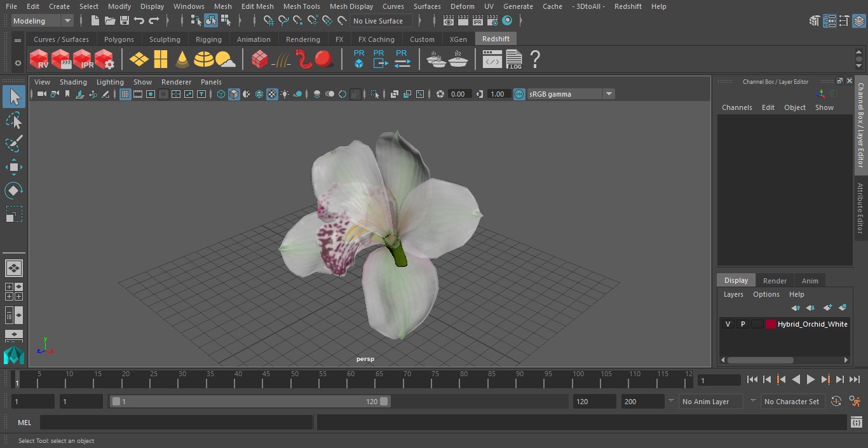Toggle textured display in viewport
The image size is (868, 448).
point(272,94)
